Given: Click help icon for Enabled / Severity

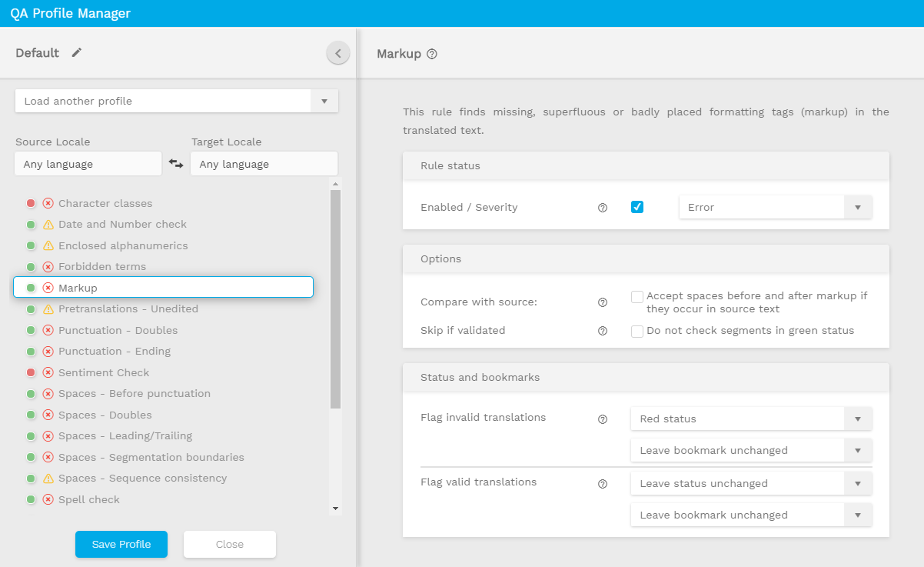Looking at the screenshot, I should tap(603, 208).
